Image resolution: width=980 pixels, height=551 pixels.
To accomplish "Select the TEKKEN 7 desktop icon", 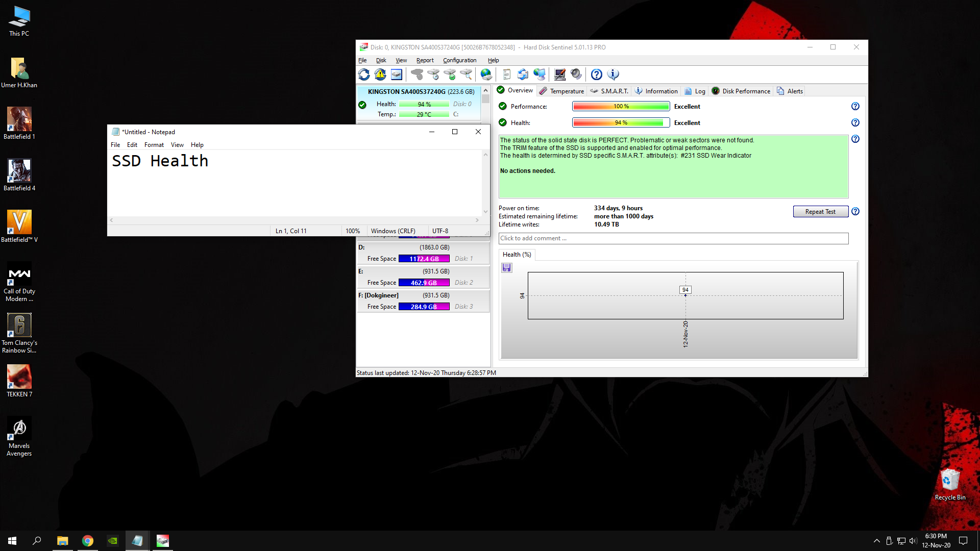I will click(x=19, y=381).
